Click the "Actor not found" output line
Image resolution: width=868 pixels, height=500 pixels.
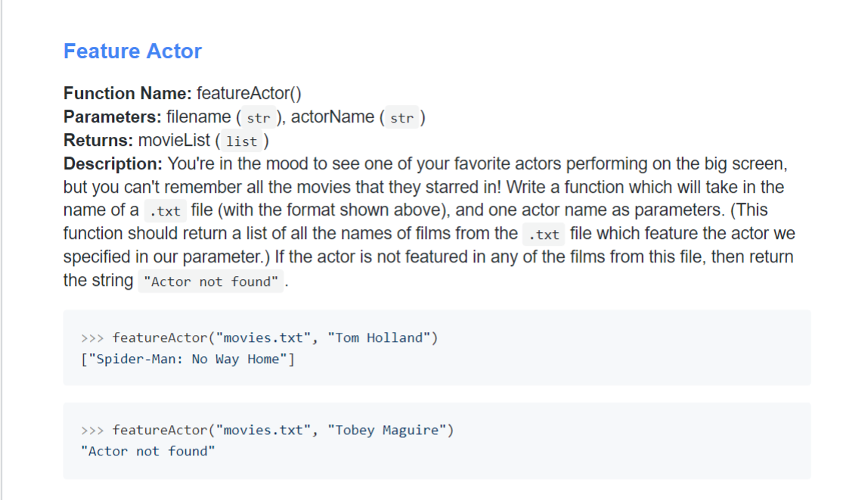pos(147,451)
